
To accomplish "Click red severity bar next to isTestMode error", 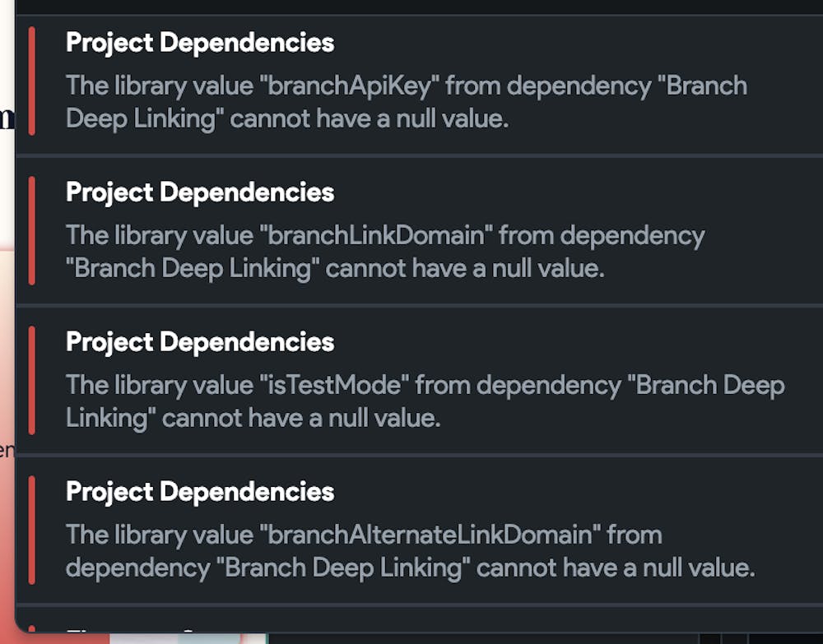I will 31,380.
